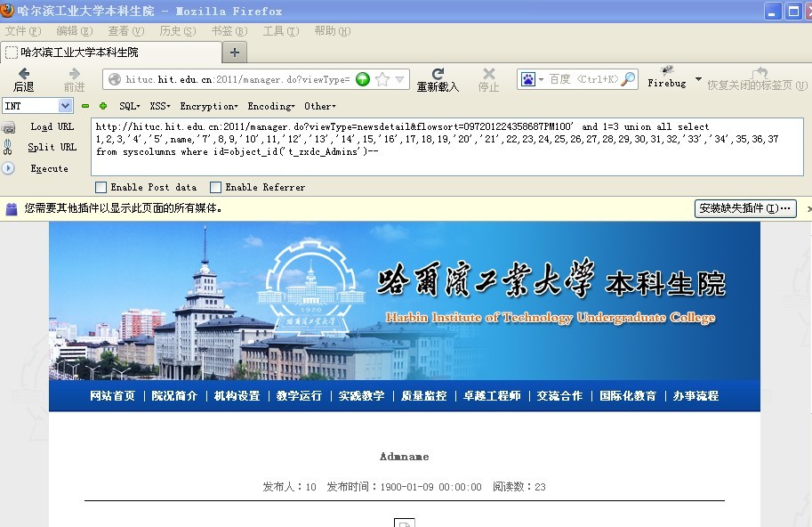Viewport: 812px width, 527px height.
Task: Click the Load URL icon in HackBar
Action: [8, 127]
